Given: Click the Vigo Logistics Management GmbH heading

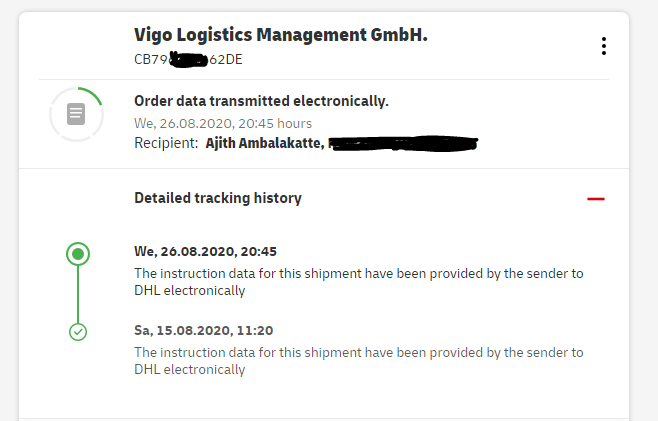Looking at the screenshot, I should (281, 35).
